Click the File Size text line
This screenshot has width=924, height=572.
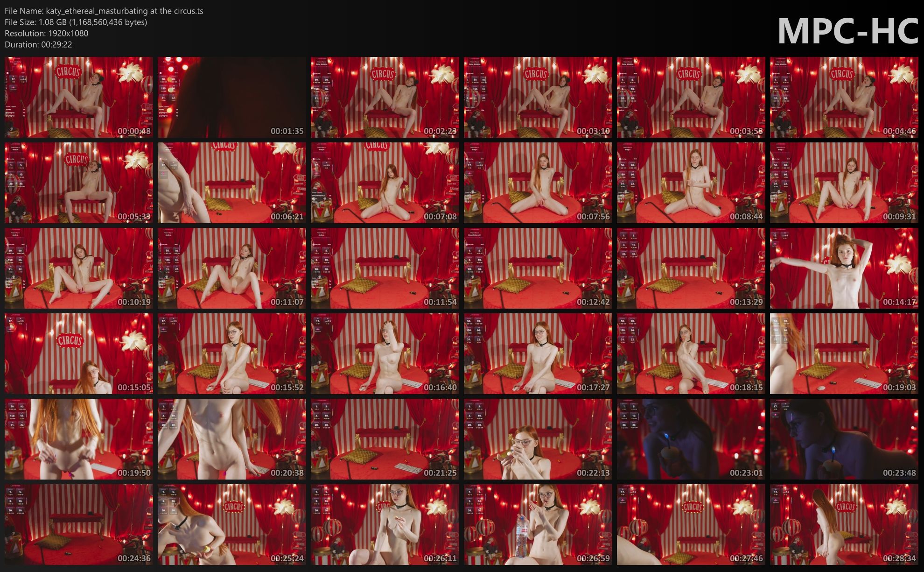click(76, 22)
